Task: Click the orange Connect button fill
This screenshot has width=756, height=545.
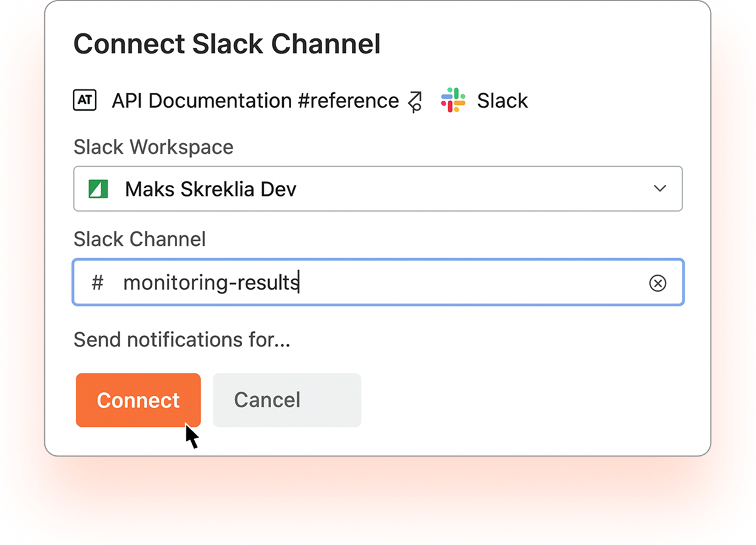Action: [x=138, y=400]
